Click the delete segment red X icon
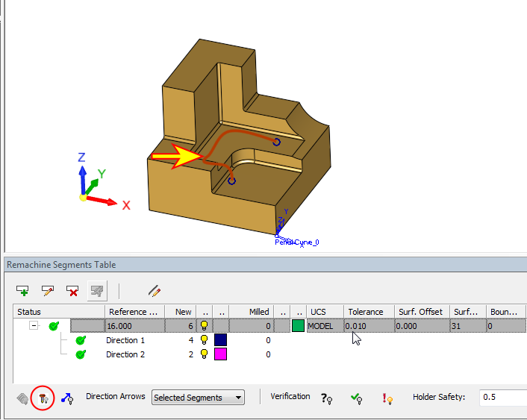The width and height of the screenshot is (527, 420). [72, 290]
